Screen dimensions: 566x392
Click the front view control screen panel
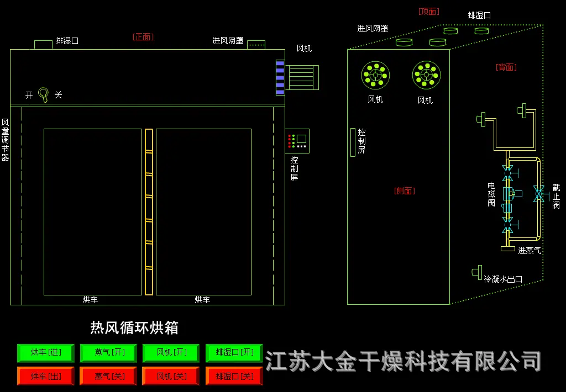297,141
